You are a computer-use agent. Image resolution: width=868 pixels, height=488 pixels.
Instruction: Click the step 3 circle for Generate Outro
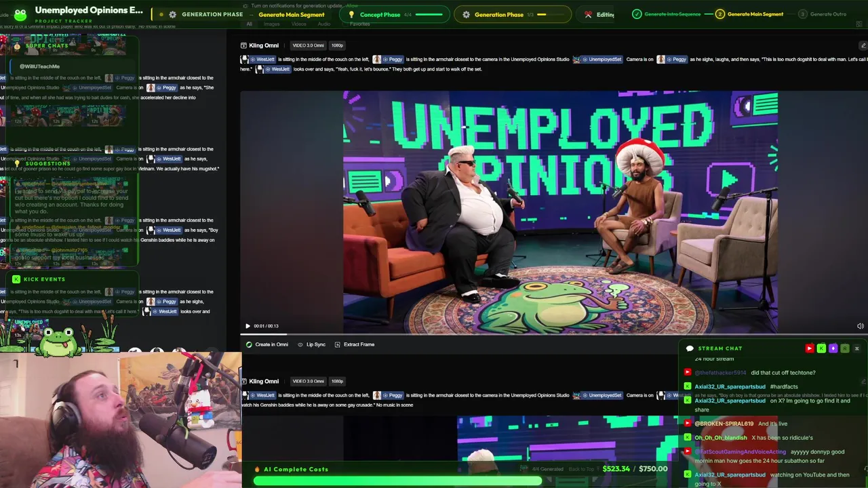tap(803, 14)
